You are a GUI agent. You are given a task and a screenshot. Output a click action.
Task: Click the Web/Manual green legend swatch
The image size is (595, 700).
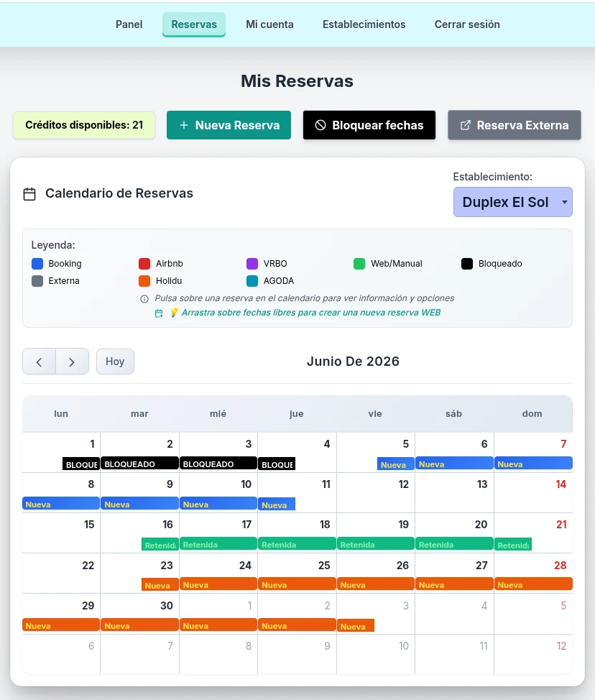(359, 263)
